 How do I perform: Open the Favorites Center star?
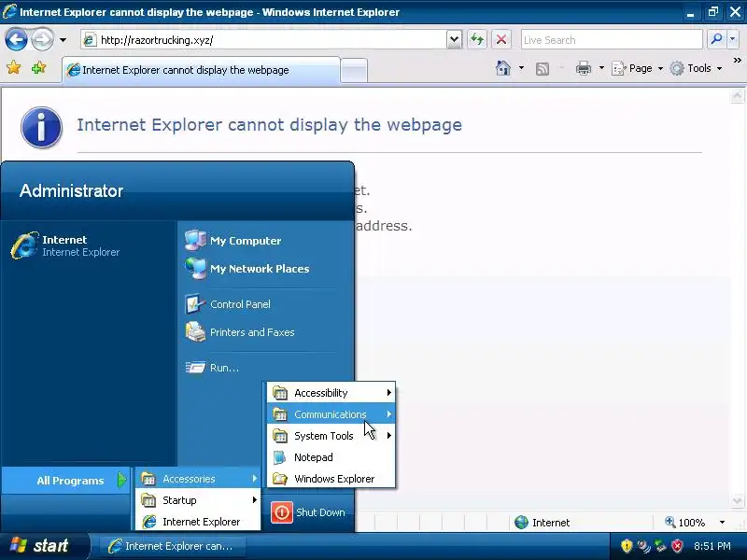tap(14, 68)
